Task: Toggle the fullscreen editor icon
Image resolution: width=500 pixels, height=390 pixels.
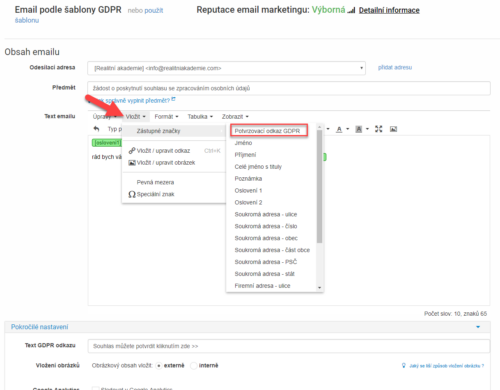Action: [378, 129]
